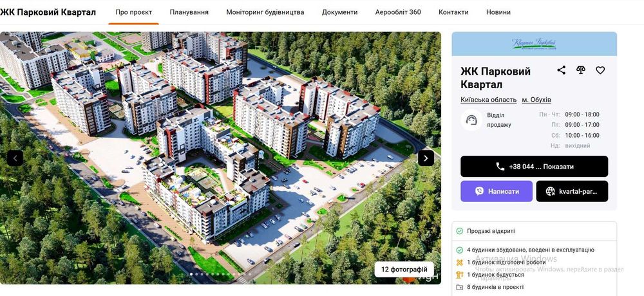This screenshot has width=644, height=296.
Task: Add to favorites with heart icon
Action: tap(600, 70)
